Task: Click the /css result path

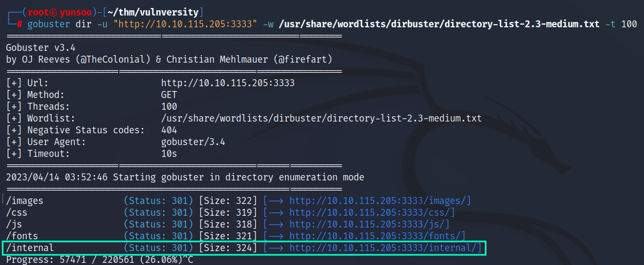Action: click(17, 213)
